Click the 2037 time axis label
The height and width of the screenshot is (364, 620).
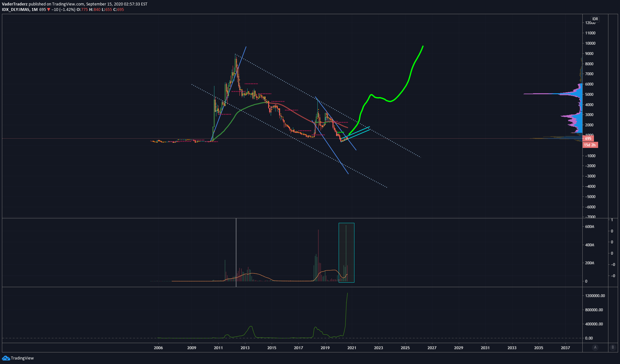pyautogui.click(x=565, y=348)
